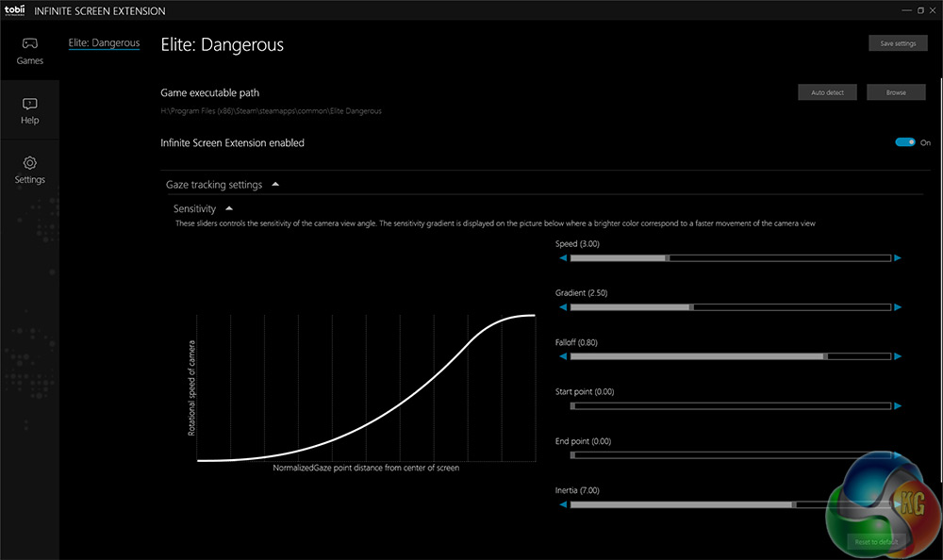Collapse the Sensitivity subsection

(x=229, y=208)
